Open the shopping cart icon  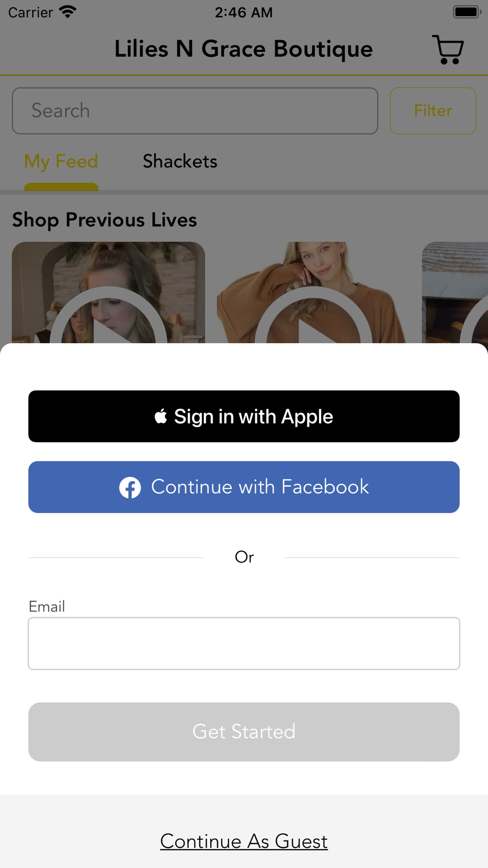click(x=447, y=49)
